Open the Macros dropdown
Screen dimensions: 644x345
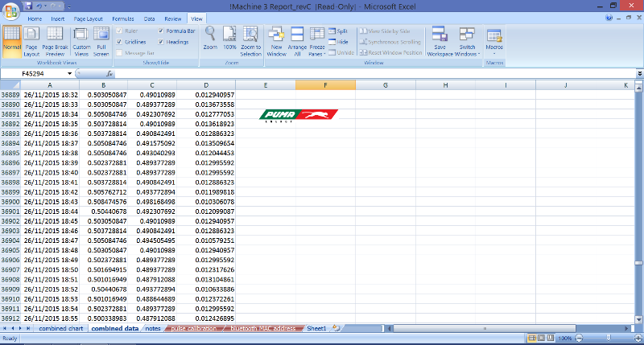[x=494, y=42]
